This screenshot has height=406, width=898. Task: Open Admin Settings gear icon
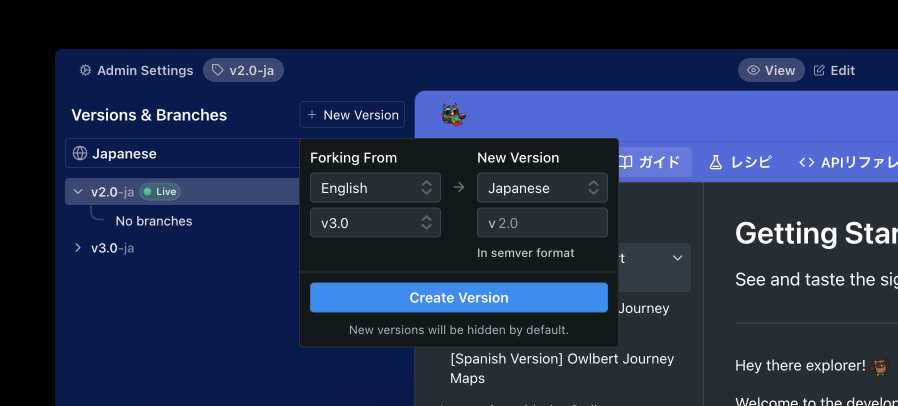pyautogui.click(x=85, y=70)
